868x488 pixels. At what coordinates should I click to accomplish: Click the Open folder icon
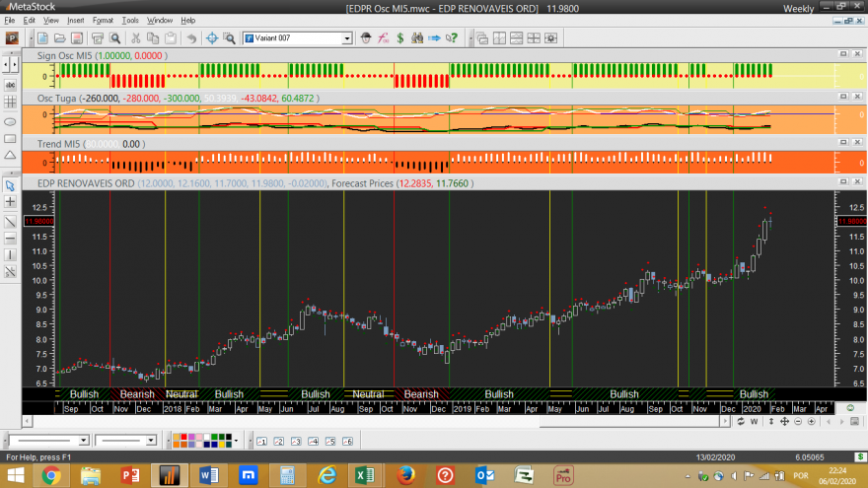pyautogui.click(x=60, y=38)
